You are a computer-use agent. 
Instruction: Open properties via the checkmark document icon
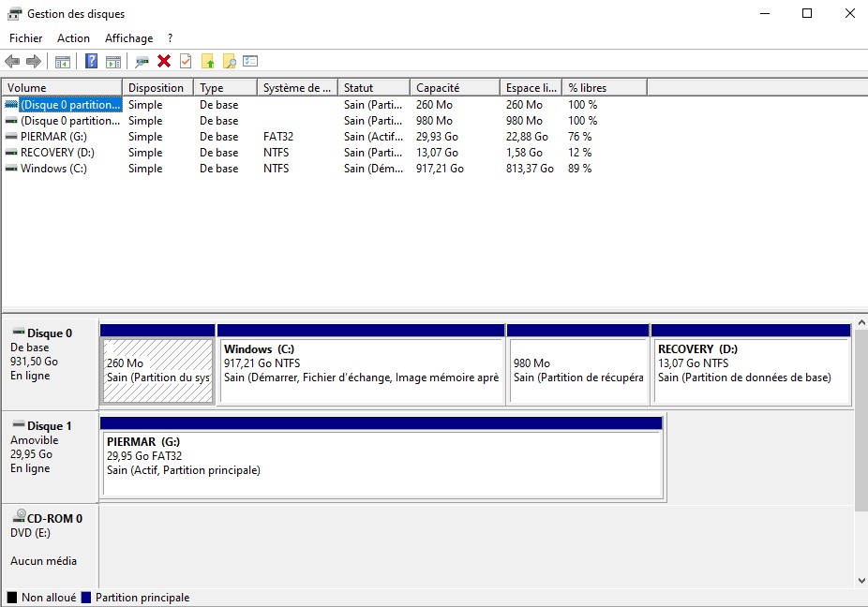(186, 61)
